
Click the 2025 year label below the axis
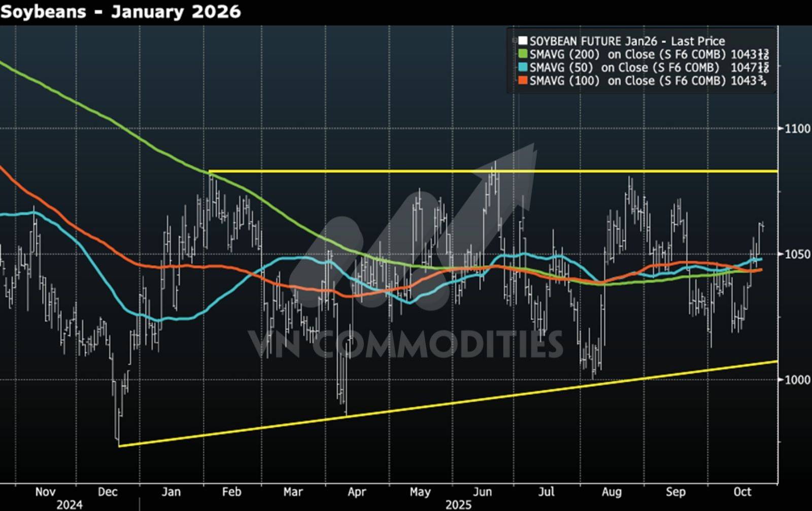click(x=458, y=504)
